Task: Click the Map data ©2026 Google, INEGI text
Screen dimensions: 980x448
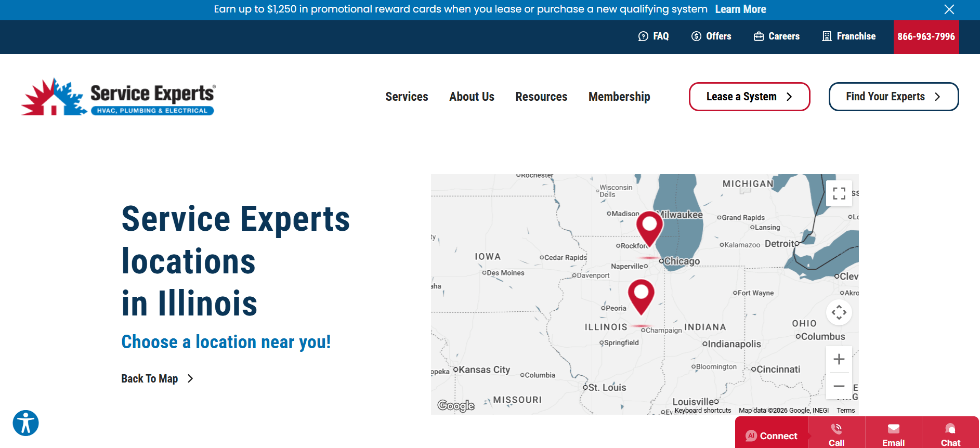Action: coord(783,411)
